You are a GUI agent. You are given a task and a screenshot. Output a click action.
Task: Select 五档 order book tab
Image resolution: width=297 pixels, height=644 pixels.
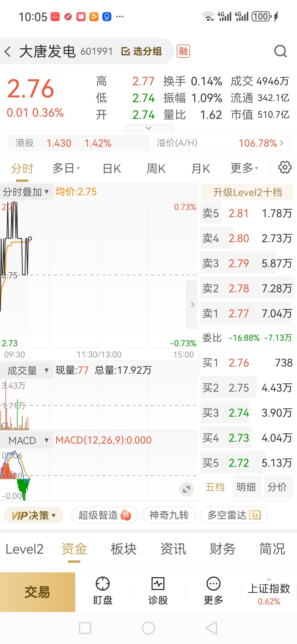click(x=215, y=487)
